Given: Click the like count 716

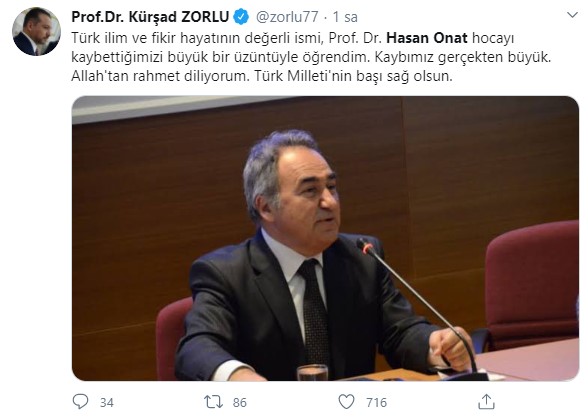Looking at the screenshot, I should tap(376, 402).
